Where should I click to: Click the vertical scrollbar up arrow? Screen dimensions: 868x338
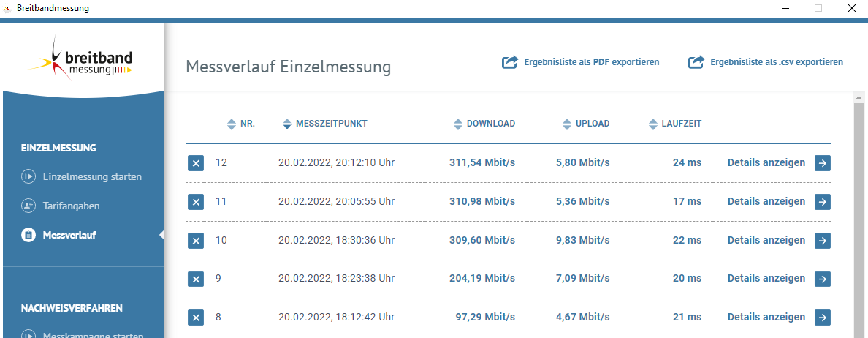point(859,97)
